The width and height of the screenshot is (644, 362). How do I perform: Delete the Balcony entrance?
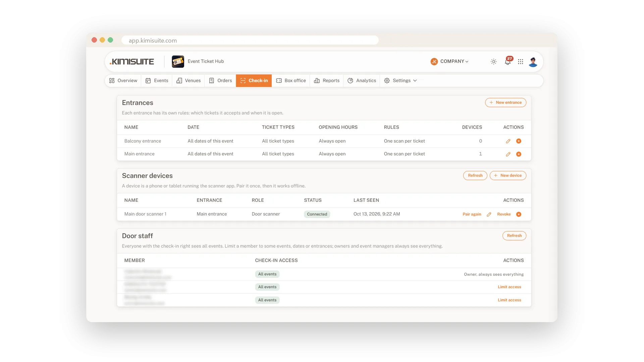click(519, 141)
